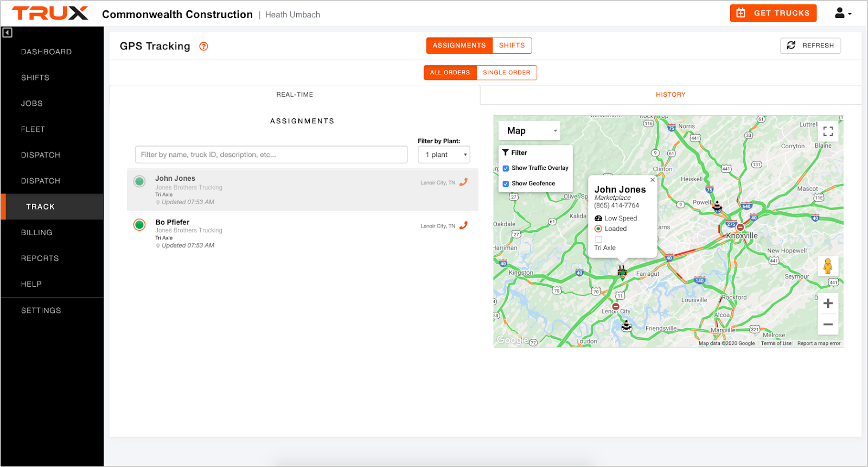Open Terms of Use link on map
The height and width of the screenshot is (467, 868).
(776, 343)
